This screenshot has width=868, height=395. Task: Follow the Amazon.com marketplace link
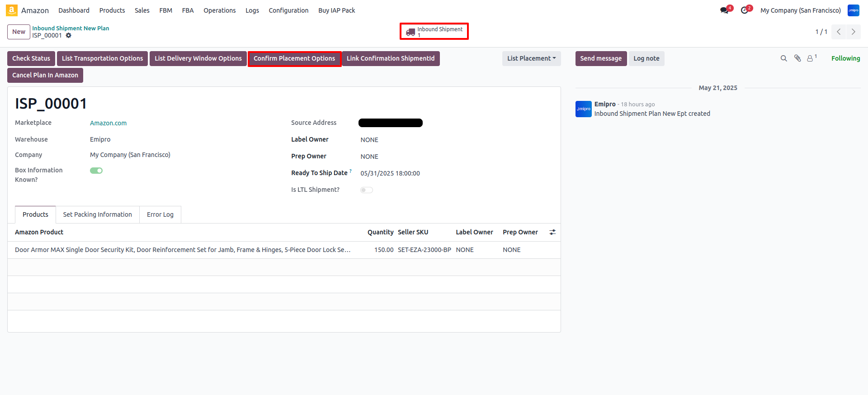coord(108,123)
